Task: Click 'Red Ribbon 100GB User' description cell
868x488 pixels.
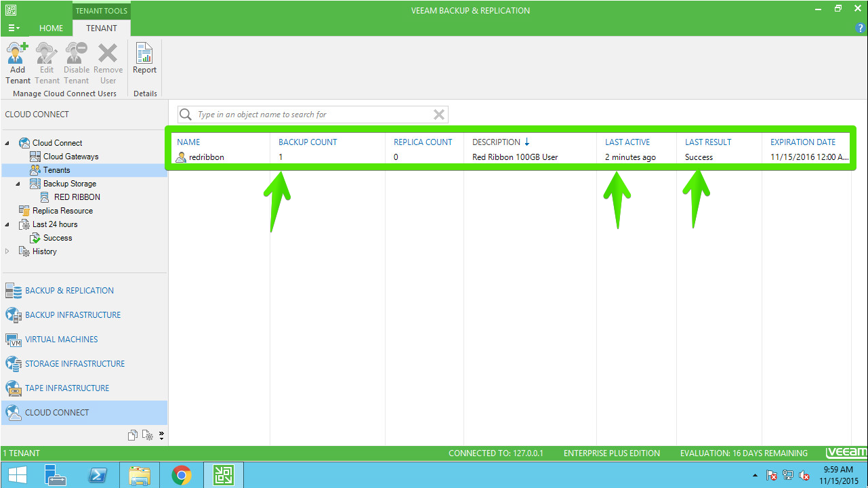Action: [x=515, y=157]
